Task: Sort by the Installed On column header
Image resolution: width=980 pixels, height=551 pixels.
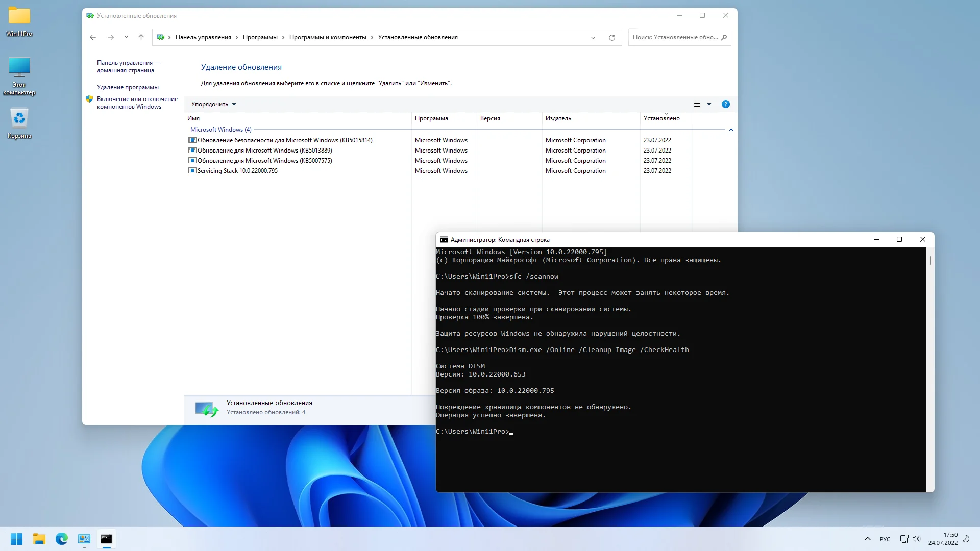Action: pyautogui.click(x=661, y=118)
